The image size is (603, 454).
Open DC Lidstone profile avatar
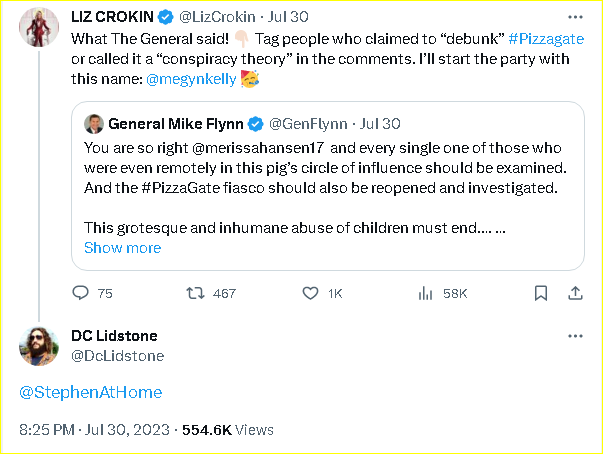39,345
